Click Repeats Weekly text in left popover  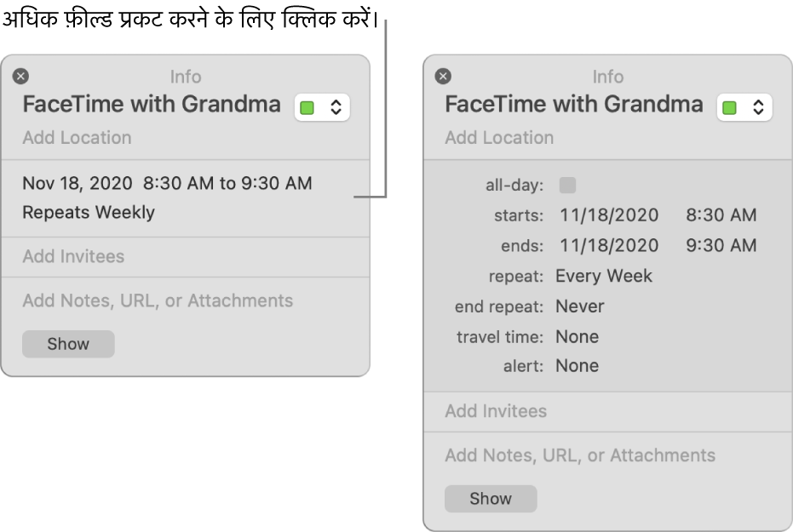click(89, 212)
